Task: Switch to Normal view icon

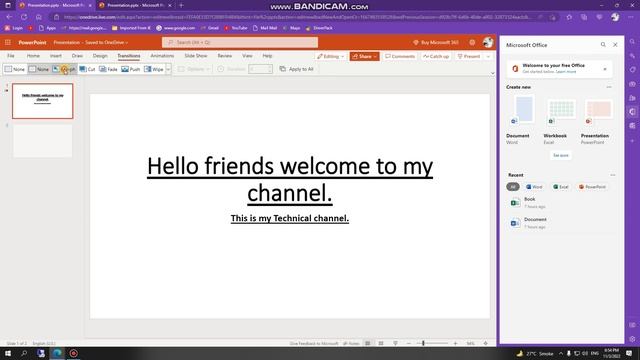Action: 367,343
